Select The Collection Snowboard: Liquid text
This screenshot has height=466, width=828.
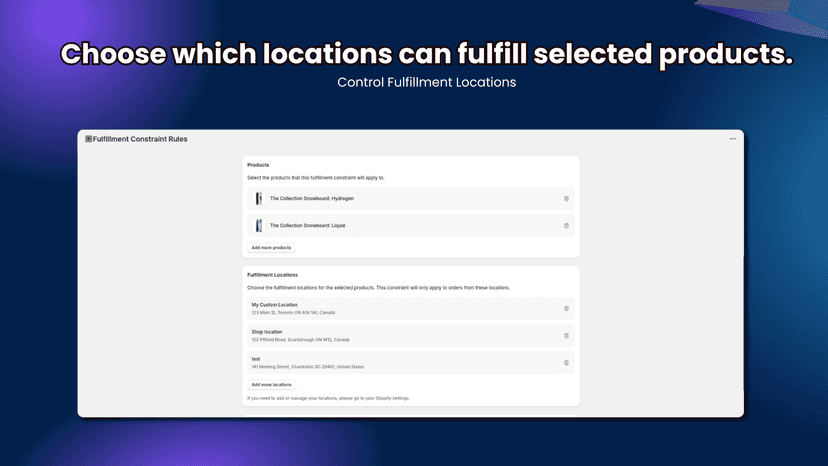(x=307, y=226)
